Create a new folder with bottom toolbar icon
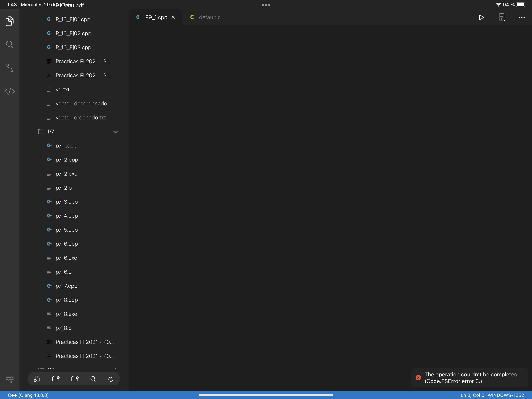Viewport: 532px width, 399px height. pos(56,379)
